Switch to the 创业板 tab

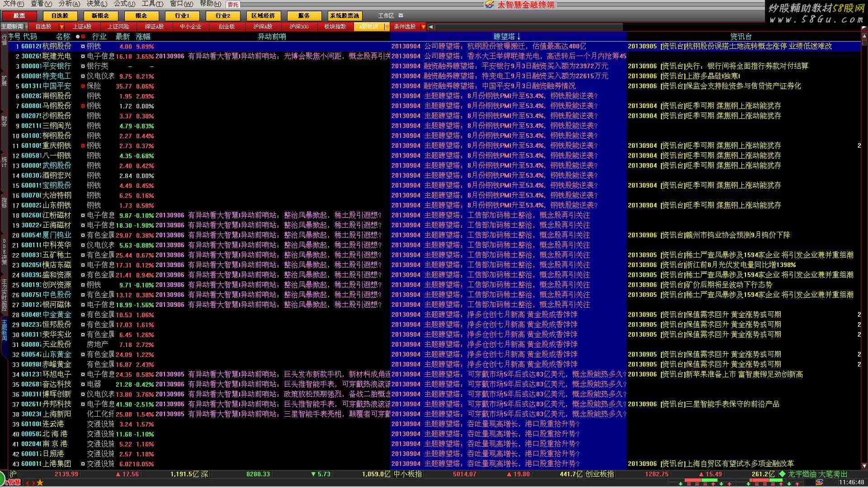click(x=226, y=27)
